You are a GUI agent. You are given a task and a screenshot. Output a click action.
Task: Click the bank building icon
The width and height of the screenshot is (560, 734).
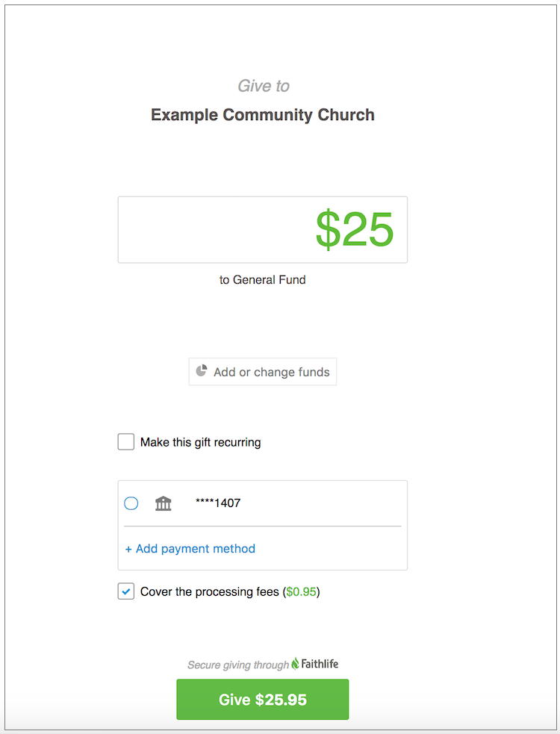pyautogui.click(x=163, y=503)
